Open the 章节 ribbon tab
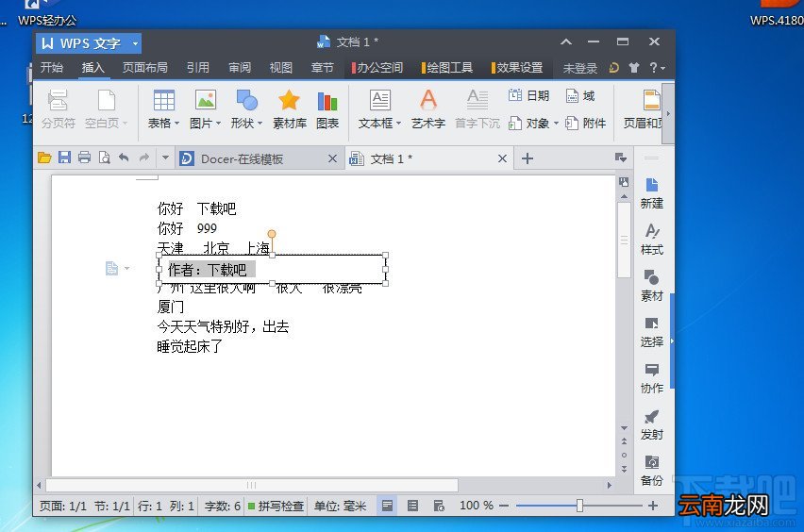Viewport: 804px width, 532px height. click(322, 68)
